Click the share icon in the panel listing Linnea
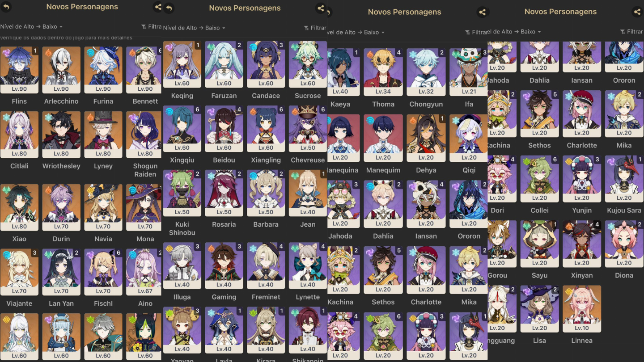644x362 pixels. point(637,12)
